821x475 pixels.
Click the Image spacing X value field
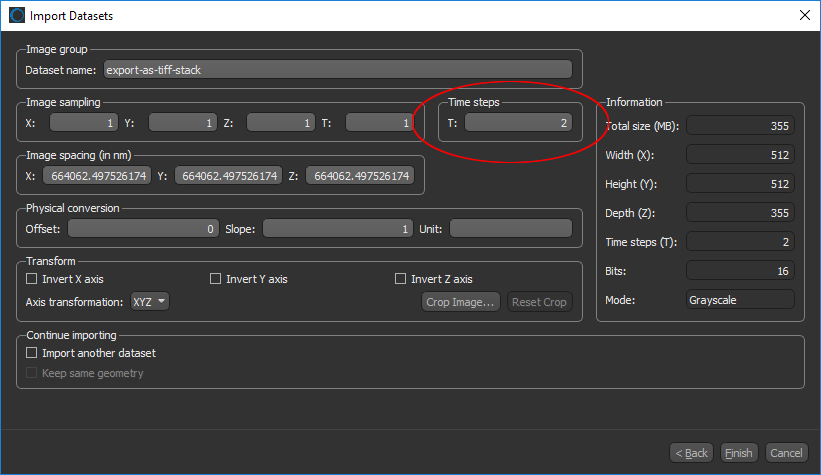coord(97,176)
